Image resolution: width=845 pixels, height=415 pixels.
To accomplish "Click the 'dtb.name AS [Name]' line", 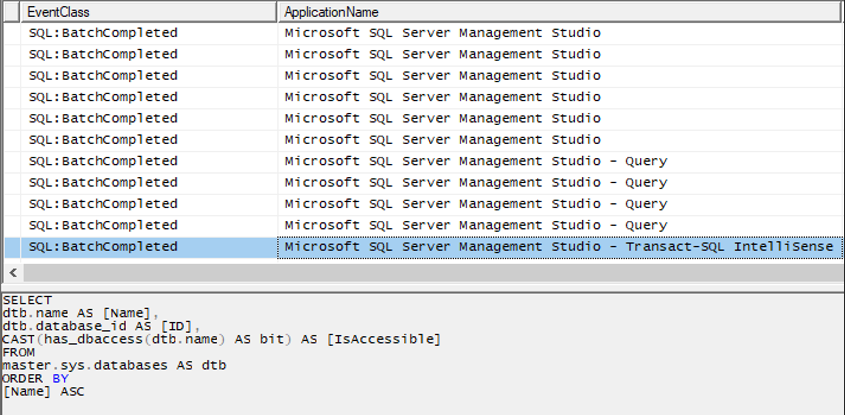I will tap(64, 313).
